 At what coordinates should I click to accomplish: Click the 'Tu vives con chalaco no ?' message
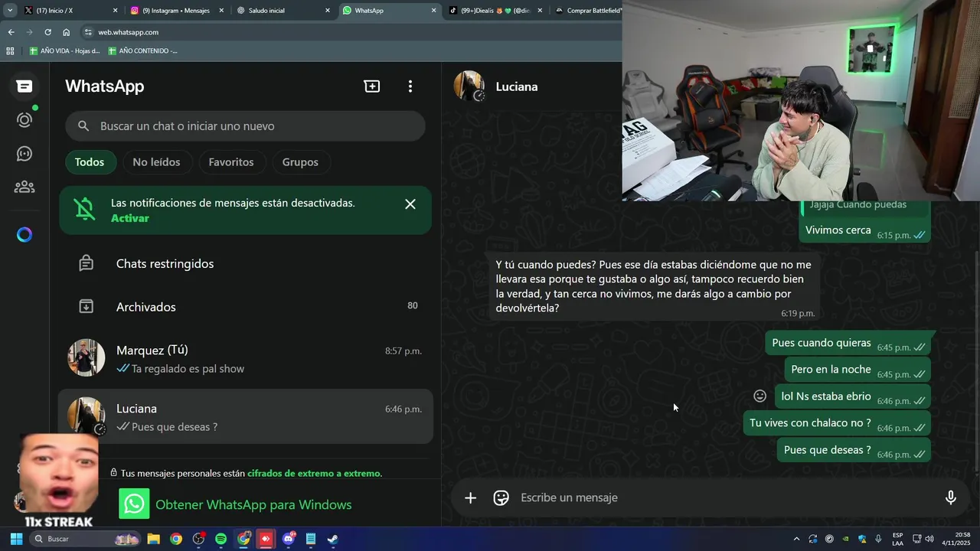tap(837, 424)
